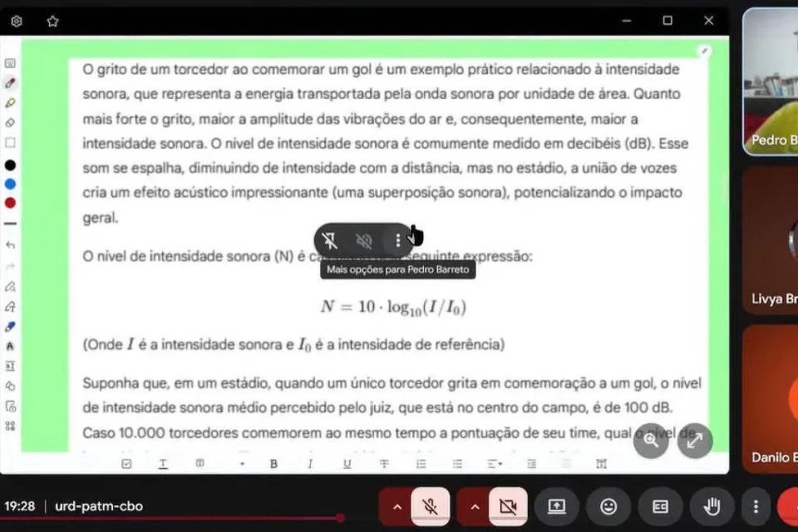798x532 pixels.
Task: Click the zoom magnifier on the presentation
Action: click(651, 441)
